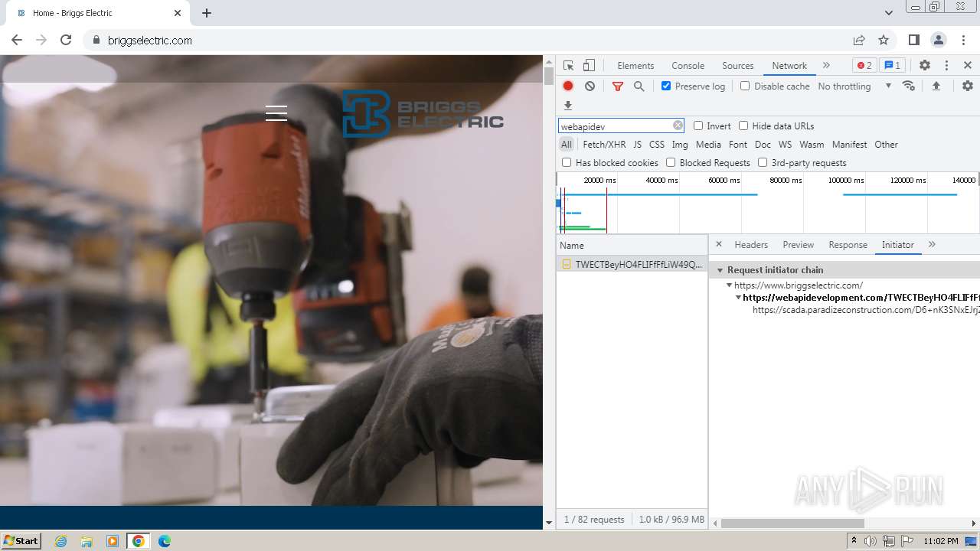Filter requests by CSS
The width and height of the screenshot is (980, 551).
657,145
